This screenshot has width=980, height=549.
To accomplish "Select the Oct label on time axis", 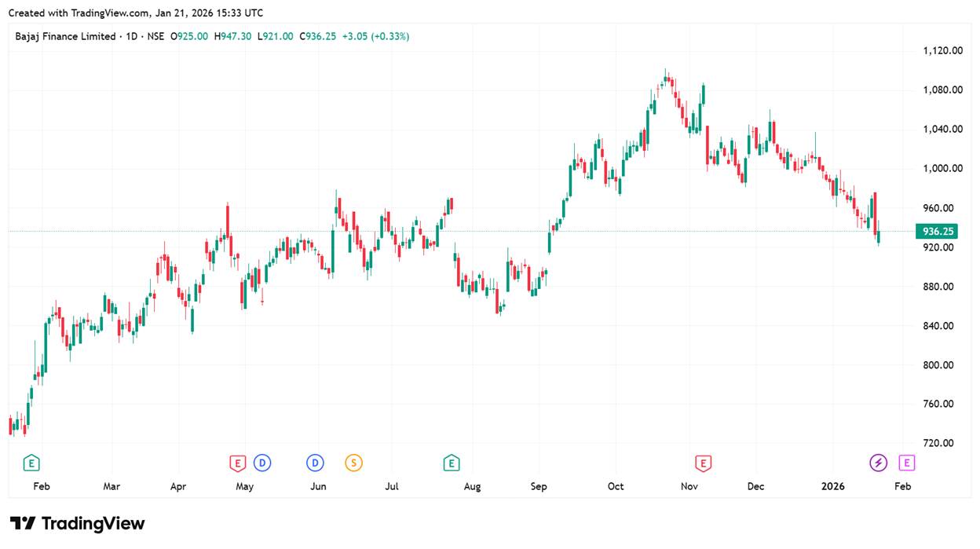I will click(616, 487).
